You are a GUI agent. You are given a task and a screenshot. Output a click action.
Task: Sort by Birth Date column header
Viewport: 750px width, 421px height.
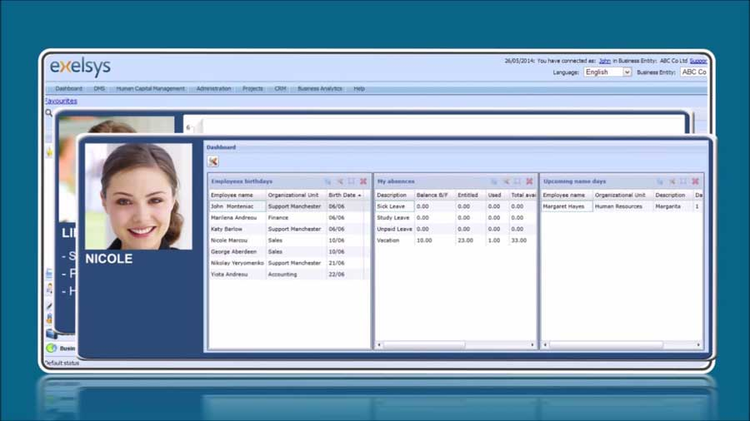coord(345,195)
